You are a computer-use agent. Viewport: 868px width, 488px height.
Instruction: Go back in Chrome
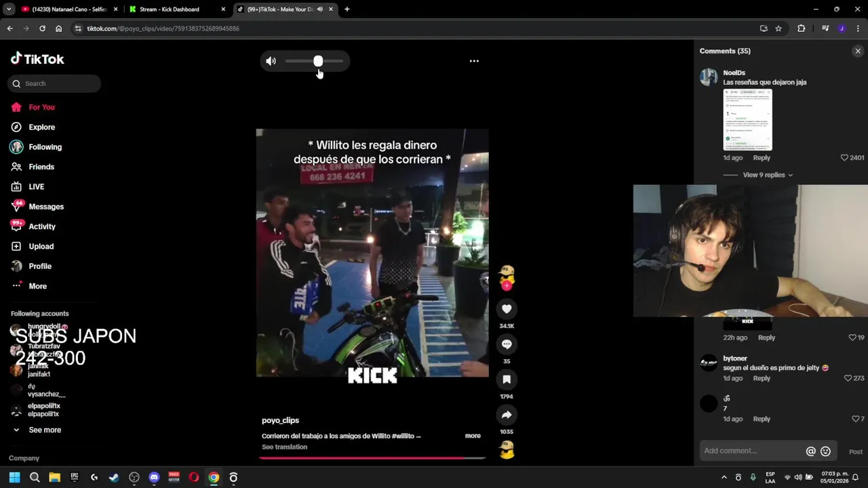pos(10,28)
